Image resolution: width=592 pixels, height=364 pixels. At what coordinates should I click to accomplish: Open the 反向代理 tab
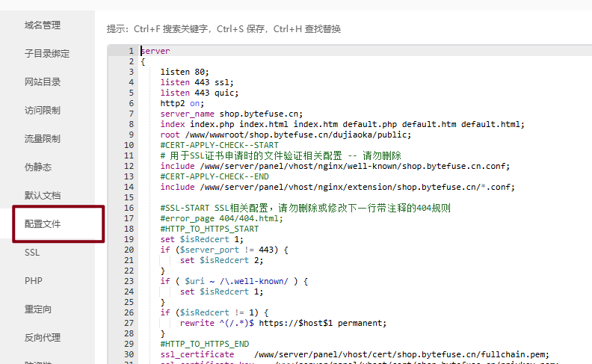click(43, 338)
